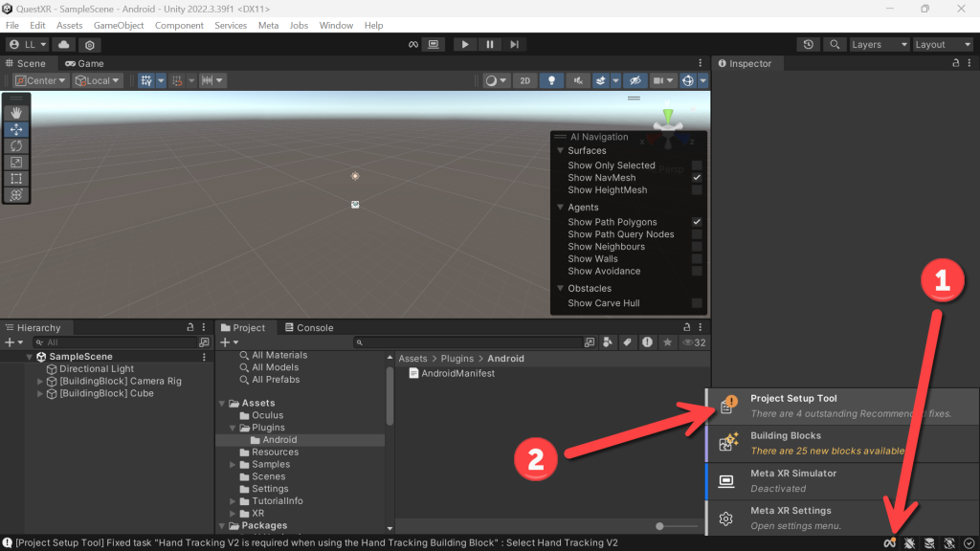Open Project Setup Tool entry
The height and width of the screenshot is (551, 980).
pos(842,406)
